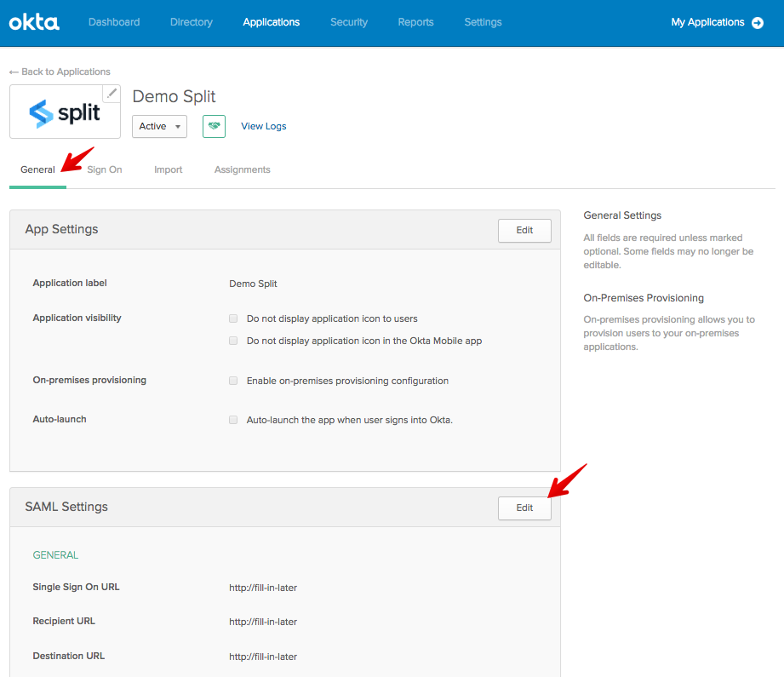Click the Application label value Demo Split

tap(253, 284)
